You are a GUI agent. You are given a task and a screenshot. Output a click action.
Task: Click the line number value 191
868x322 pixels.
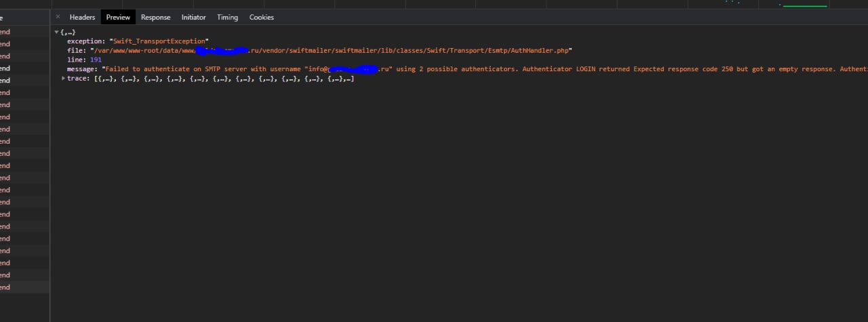[96, 60]
